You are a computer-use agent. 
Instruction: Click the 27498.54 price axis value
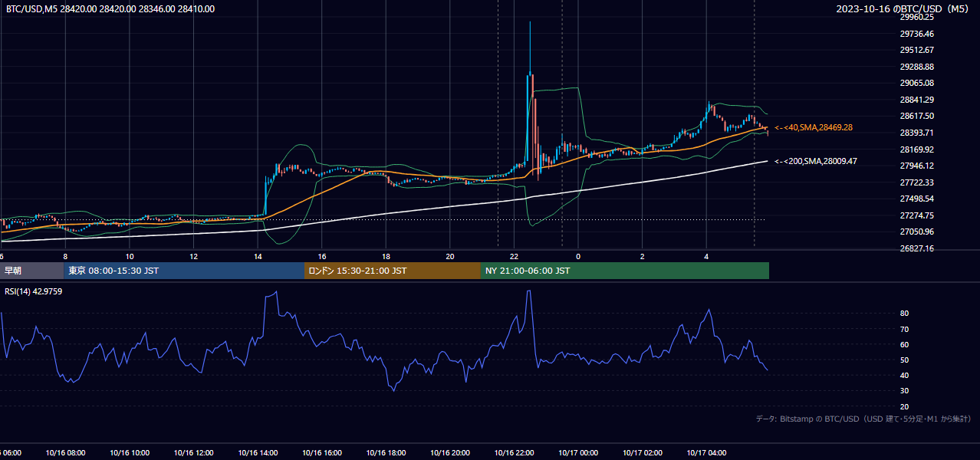[x=917, y=199]
